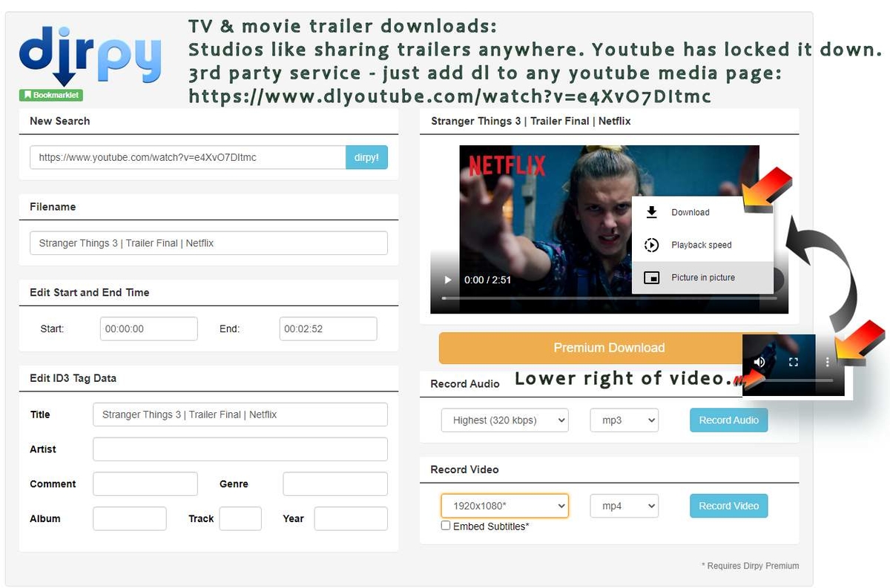Open the 1920x1080 video resolution dropdown

[504, 506]
